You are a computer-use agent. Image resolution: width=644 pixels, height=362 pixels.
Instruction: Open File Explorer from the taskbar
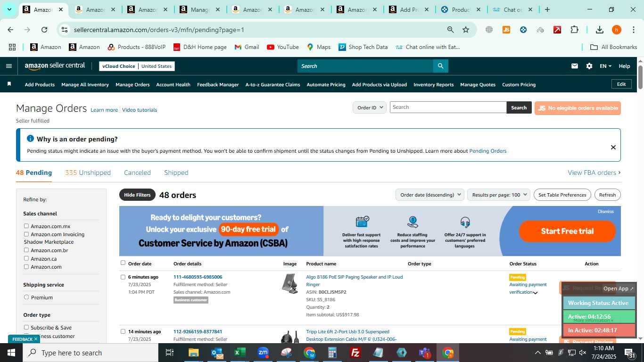click(194, 353)
